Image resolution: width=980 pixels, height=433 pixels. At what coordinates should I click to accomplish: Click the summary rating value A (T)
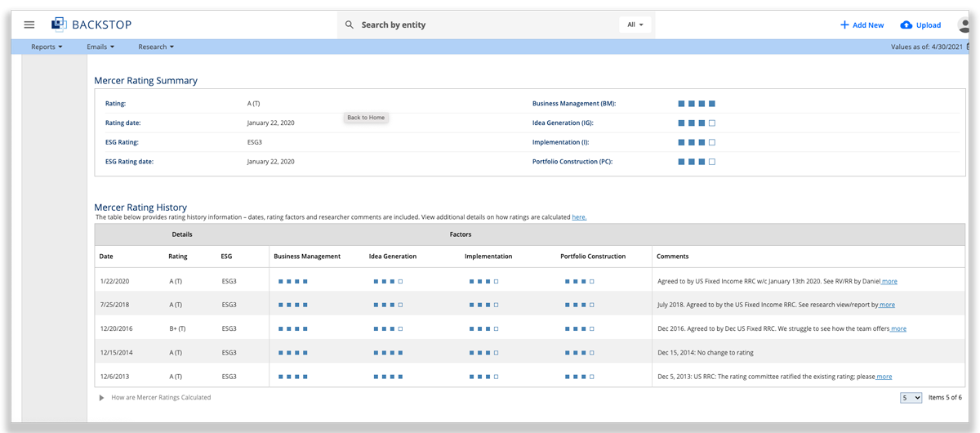click(253, 104)
